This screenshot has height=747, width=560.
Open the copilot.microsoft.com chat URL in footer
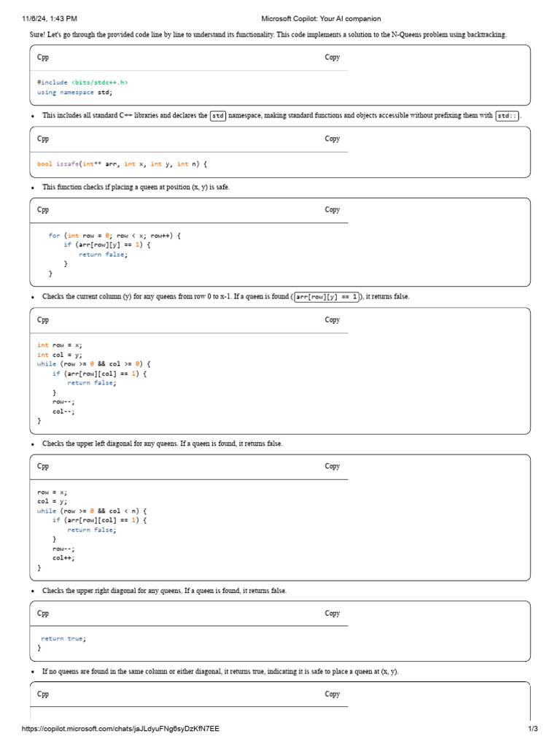[x=120, y=729]
